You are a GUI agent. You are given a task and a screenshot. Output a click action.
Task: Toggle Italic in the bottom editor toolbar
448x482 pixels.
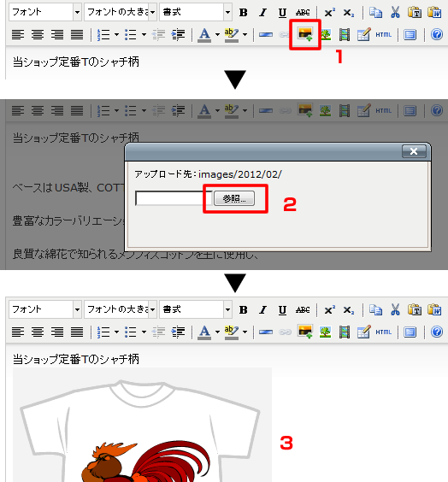[262, 310]
